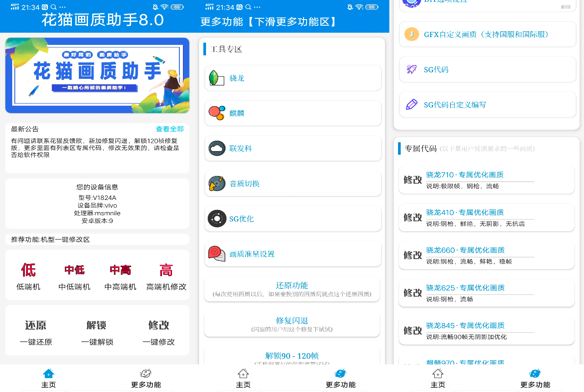This screenshot has width=584, height=392.
Task: Tap the SG代码 rocket icon
Action: (412, 69)
